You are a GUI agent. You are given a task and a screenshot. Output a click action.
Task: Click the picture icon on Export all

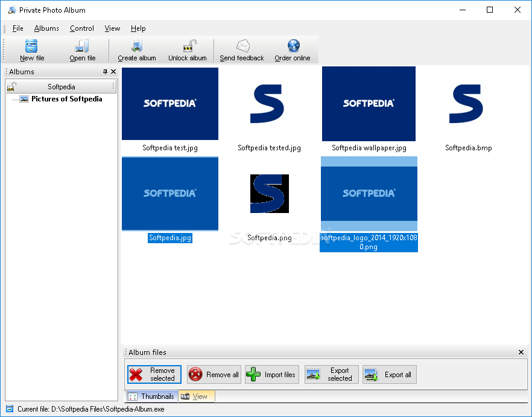[x=371, y=375]
